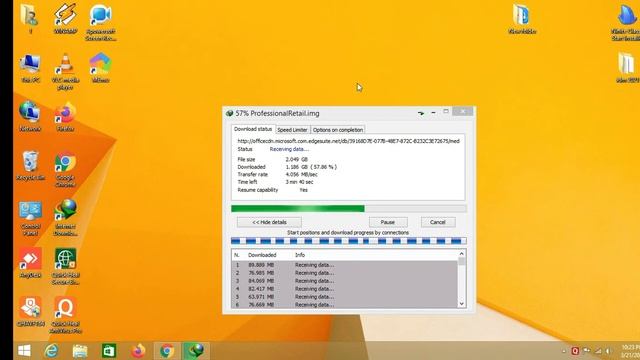Switch to Download status tab

[x=253, y=129]
